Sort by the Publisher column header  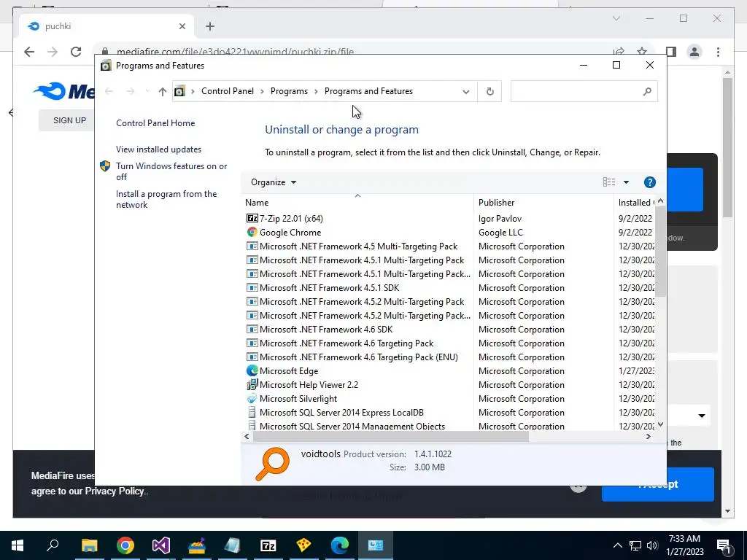pos(496,203)
